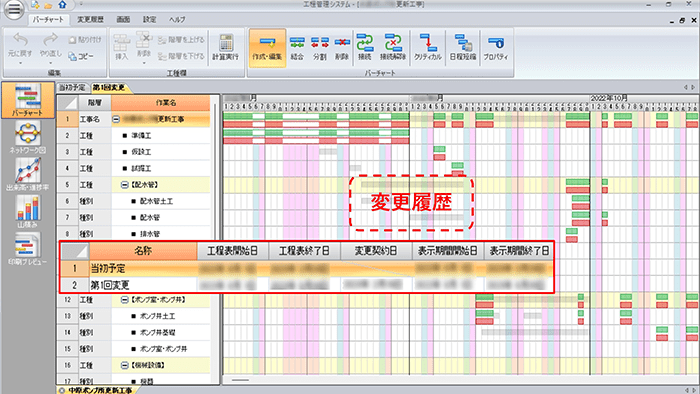Switch to ネットワーク図 view in sidebar
This screenshot has width=700, height=394.
(x=28, y=137)
